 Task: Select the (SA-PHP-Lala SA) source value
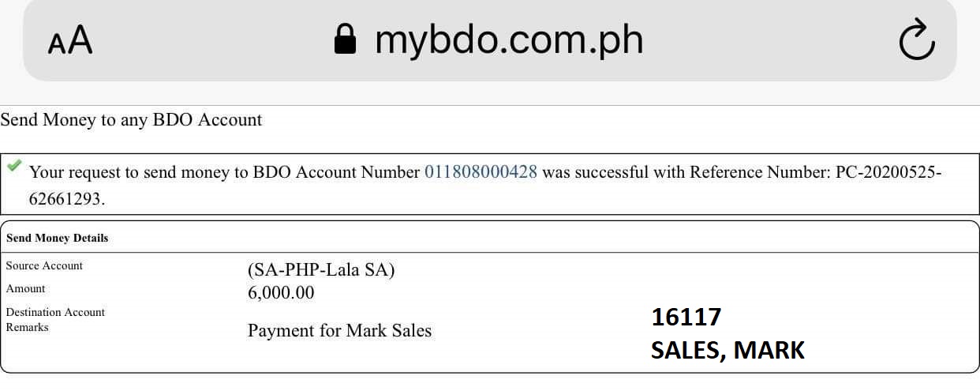click(321, 270)
